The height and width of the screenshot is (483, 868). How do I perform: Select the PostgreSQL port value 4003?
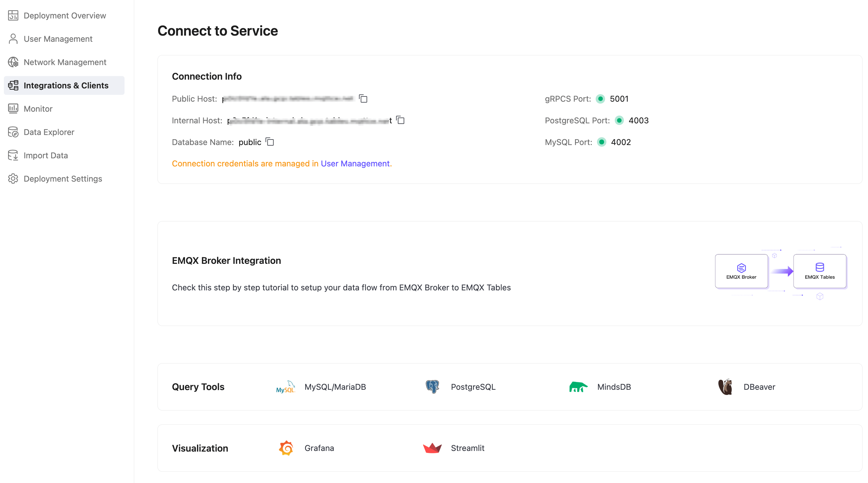pyautogui.click(x=638, y=120)
